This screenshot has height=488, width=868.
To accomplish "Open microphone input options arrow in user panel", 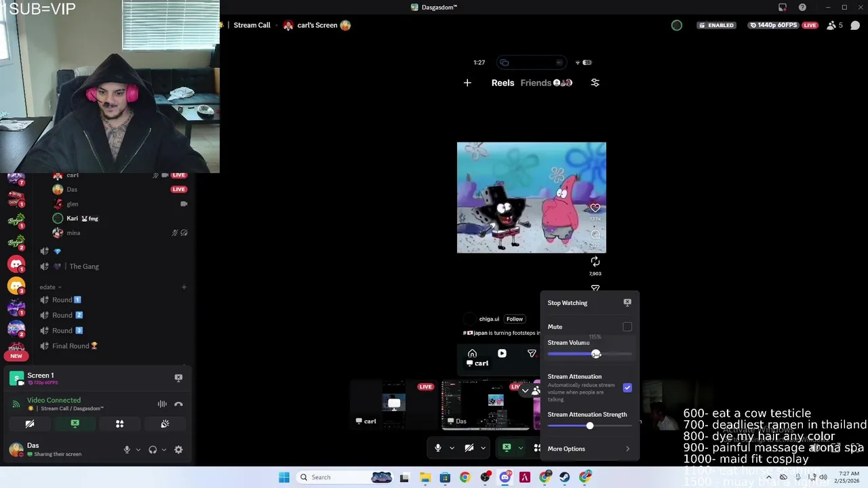I will (x=138, y=449).
